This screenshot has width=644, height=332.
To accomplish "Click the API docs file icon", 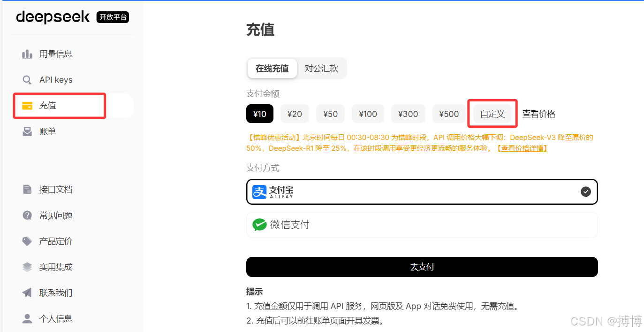I will pos(27,190).
